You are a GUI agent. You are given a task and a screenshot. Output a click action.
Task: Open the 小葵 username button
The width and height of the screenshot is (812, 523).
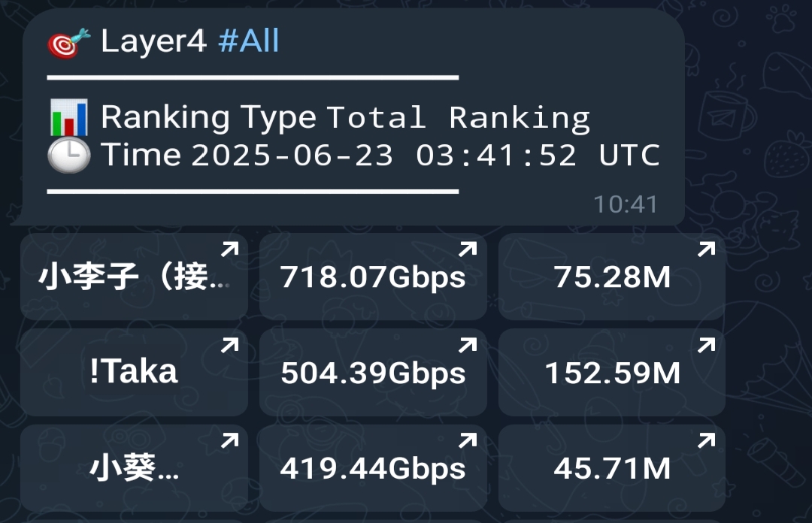click(134, 467)
